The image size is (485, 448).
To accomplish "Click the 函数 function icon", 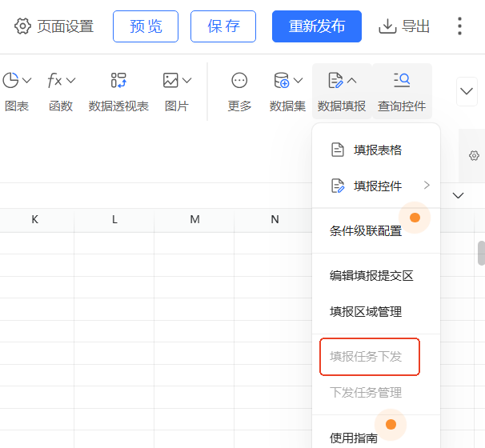I will click(61, 91).
